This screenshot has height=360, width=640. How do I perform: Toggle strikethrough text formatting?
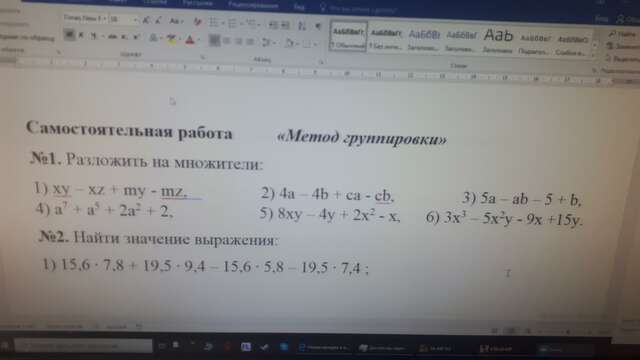(x=113, y=37)
